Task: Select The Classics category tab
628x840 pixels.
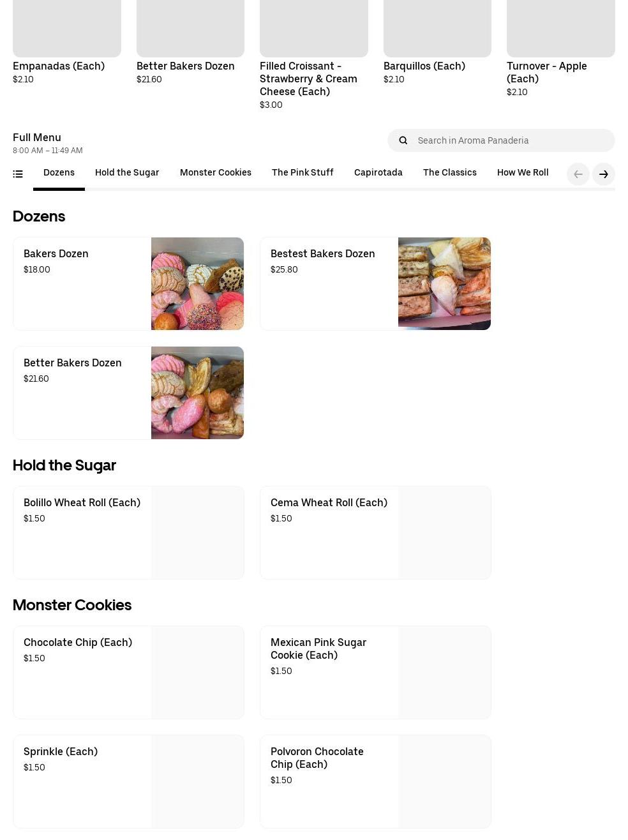Action: [450, 173]
